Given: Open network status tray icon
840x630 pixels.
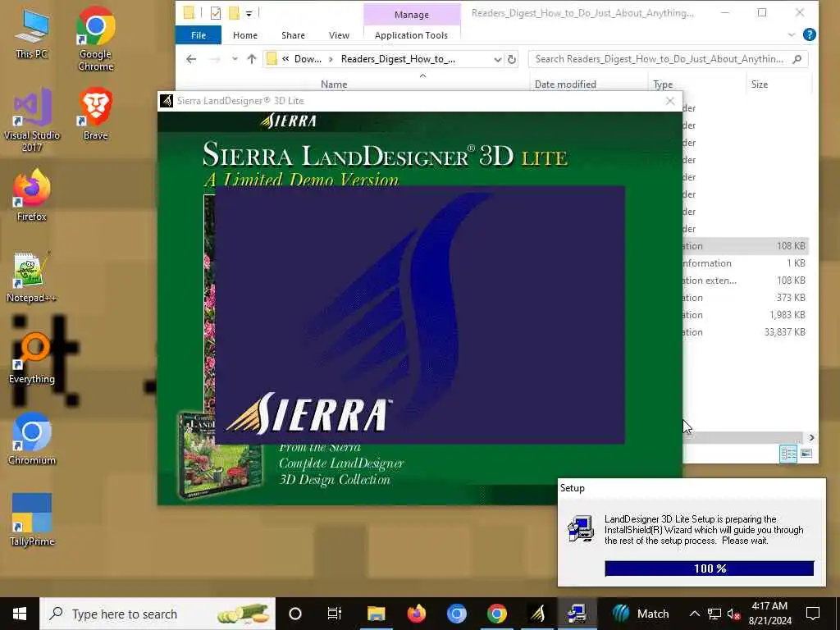Looking at the screenshot, I should (x=714, y=614).
